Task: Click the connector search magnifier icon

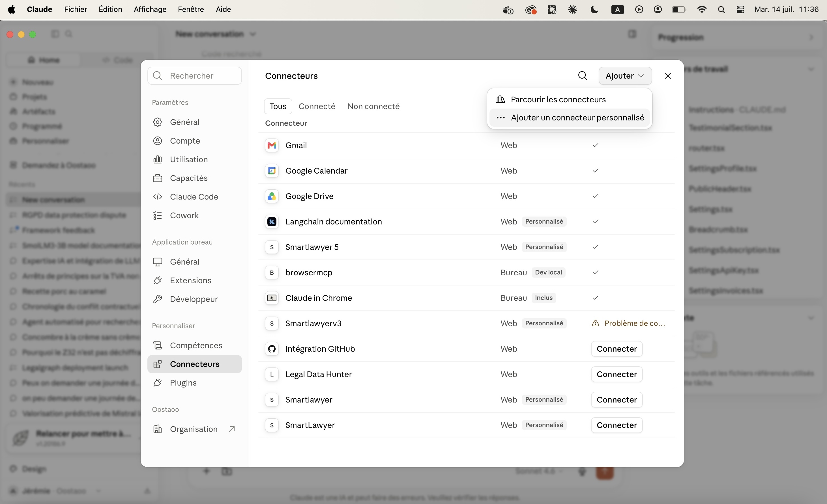Action: coord(583,76)
